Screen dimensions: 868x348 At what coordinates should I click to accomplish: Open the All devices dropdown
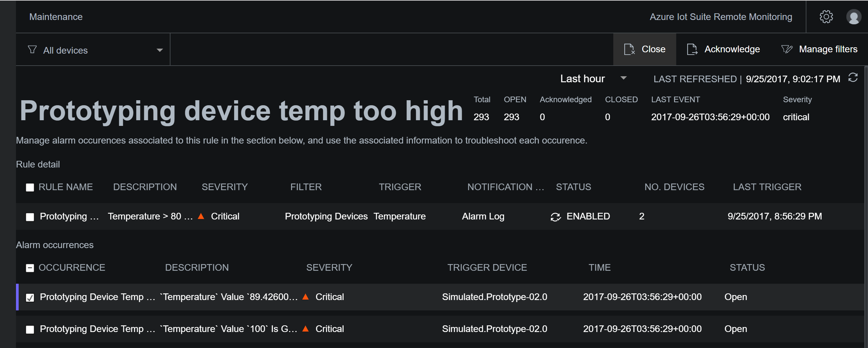pos(159,50)
